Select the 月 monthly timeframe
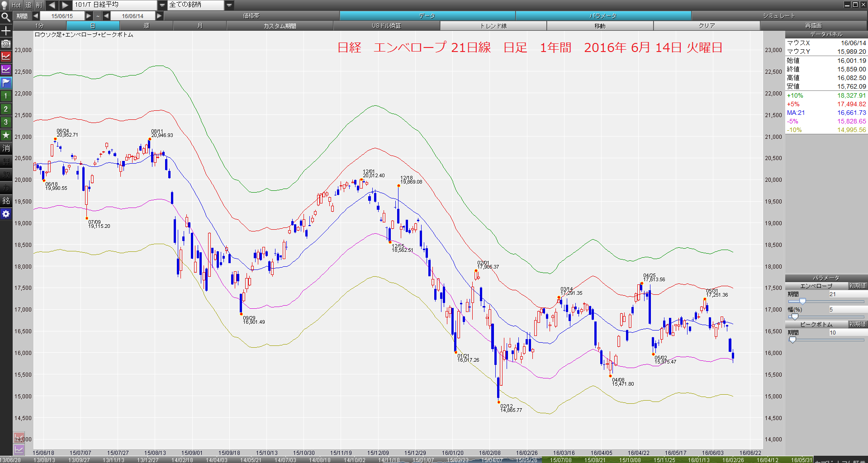Image resolution: width=868 pixels, height=463 pixels. click(199, 26)
